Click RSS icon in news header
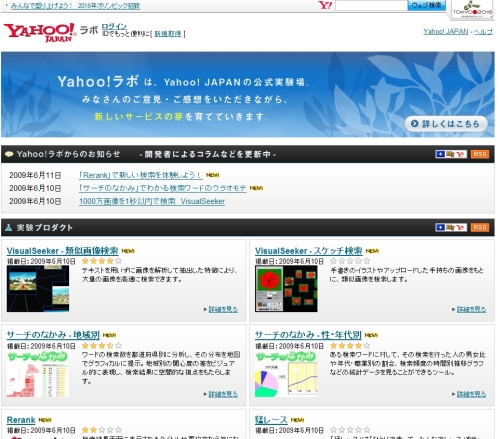The height and width of the screenshot is (439, 500). (480, 154)
